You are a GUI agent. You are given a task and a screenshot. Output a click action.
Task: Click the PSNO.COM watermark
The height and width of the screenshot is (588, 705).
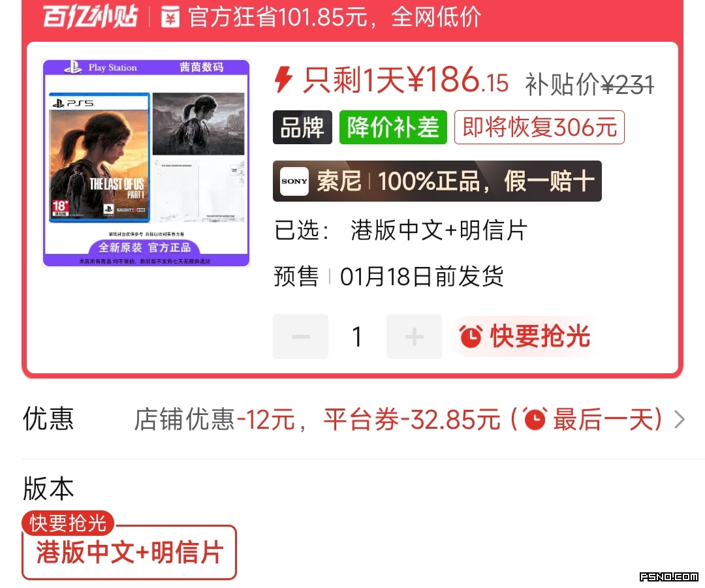[x=669, y=577]
